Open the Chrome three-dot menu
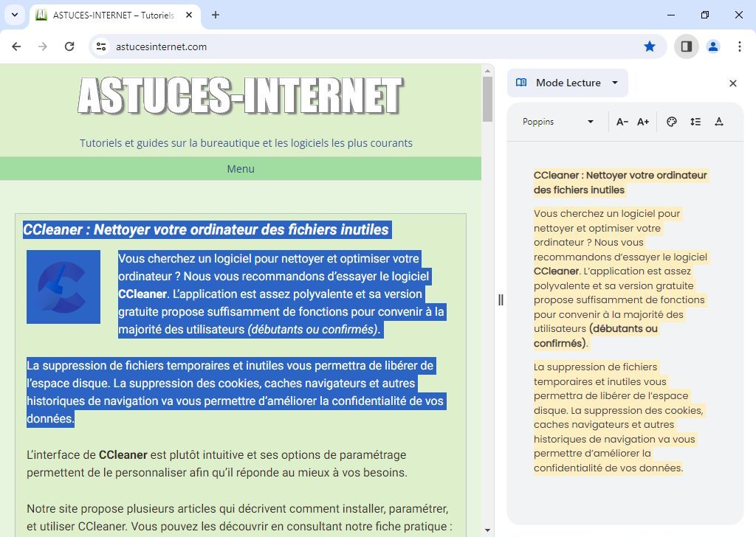This screenshot has width=756, height=537. (x=740, y=46)
